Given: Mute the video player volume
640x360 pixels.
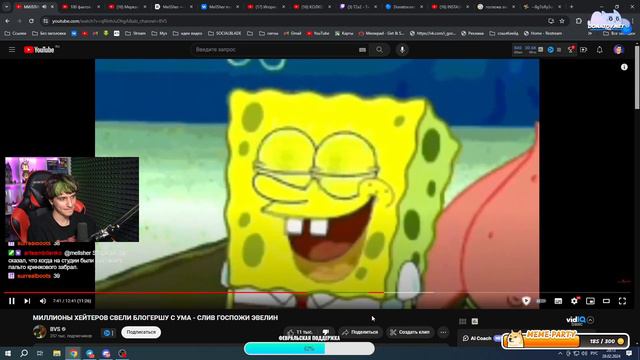Looking at the screenshot, I should point(43,301).
